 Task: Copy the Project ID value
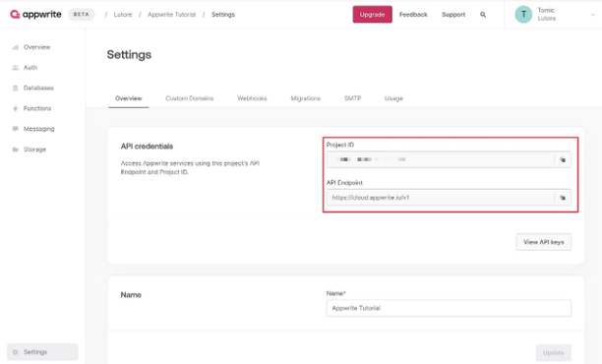pos(563,159)
